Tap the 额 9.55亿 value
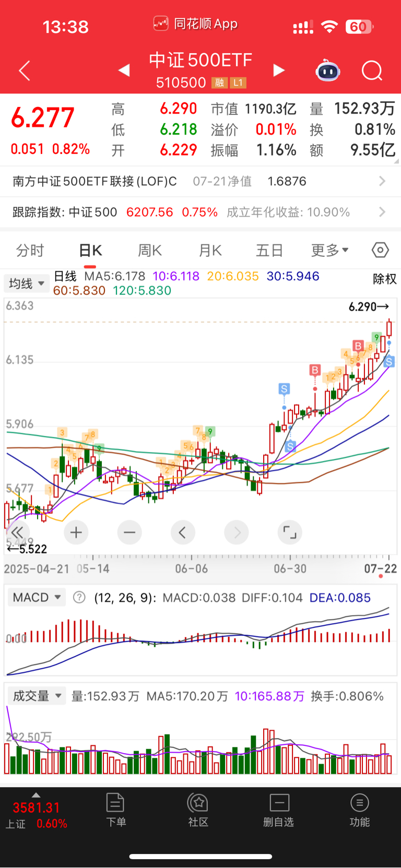The height and width of the screenshot is (868, 401). pos(372,150)
